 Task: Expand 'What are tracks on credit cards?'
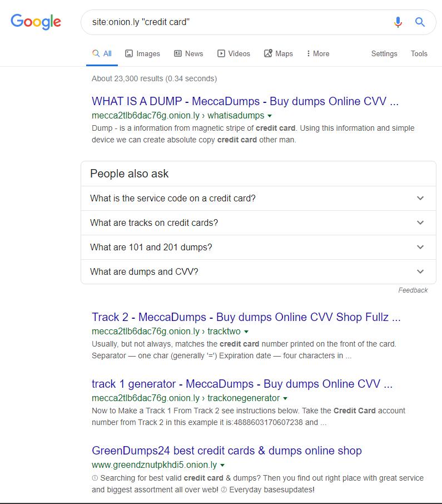[x=259, y=223]
